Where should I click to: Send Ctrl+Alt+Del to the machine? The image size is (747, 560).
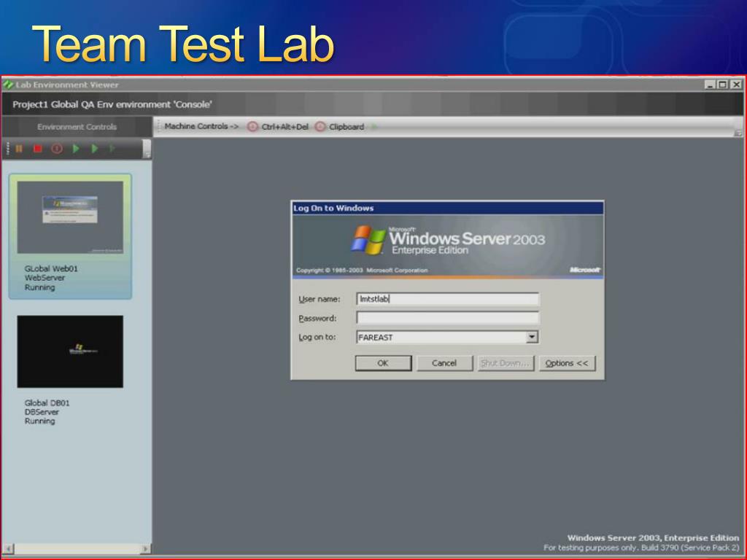(x=278, y=127)
